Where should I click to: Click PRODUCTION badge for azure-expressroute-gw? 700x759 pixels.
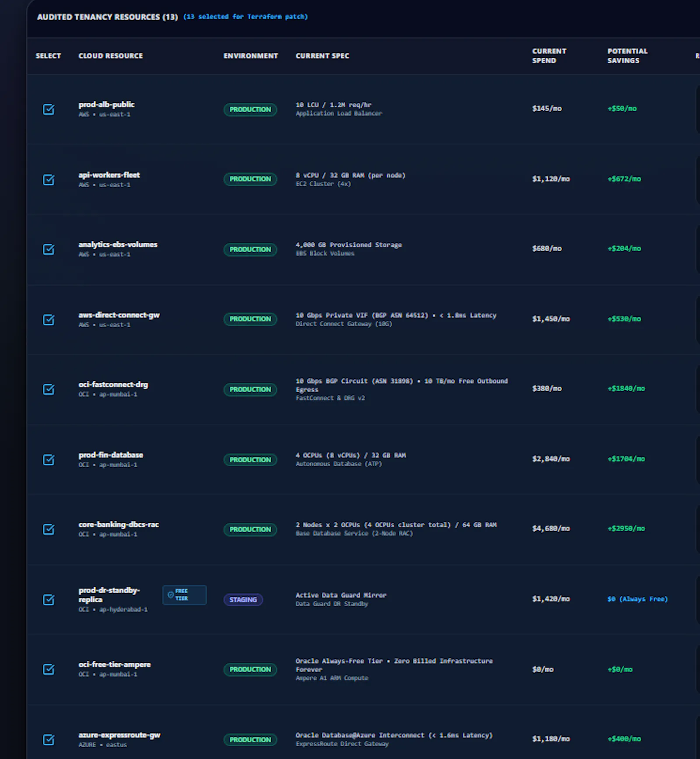pos(250,740)
